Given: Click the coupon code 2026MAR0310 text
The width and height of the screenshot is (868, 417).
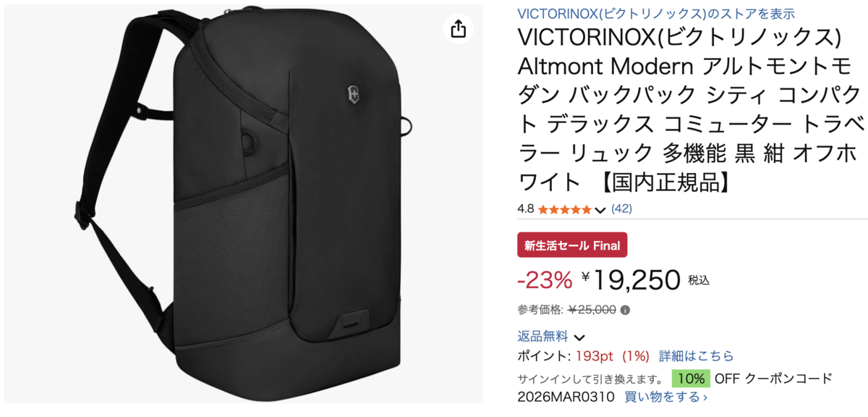Looking at the screenshot, I should 566,397.
